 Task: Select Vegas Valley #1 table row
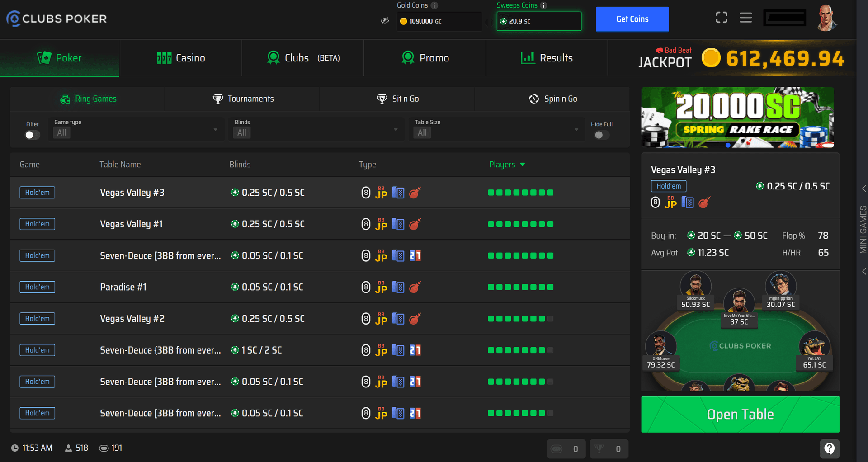(320, 224)
